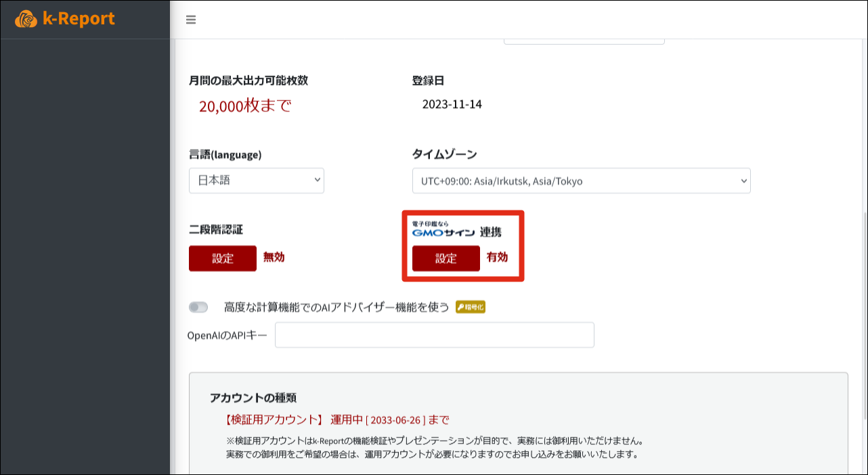This screenshot has height=475, width=868.
Task: Expand the タイムゾーン dropdown
Action: coord(581,181)
